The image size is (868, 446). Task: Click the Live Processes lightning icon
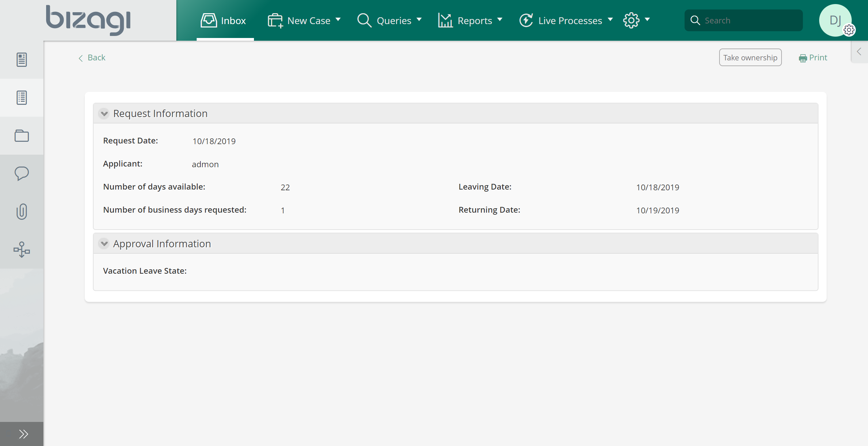pyautogui.click(x=526, y=20)
